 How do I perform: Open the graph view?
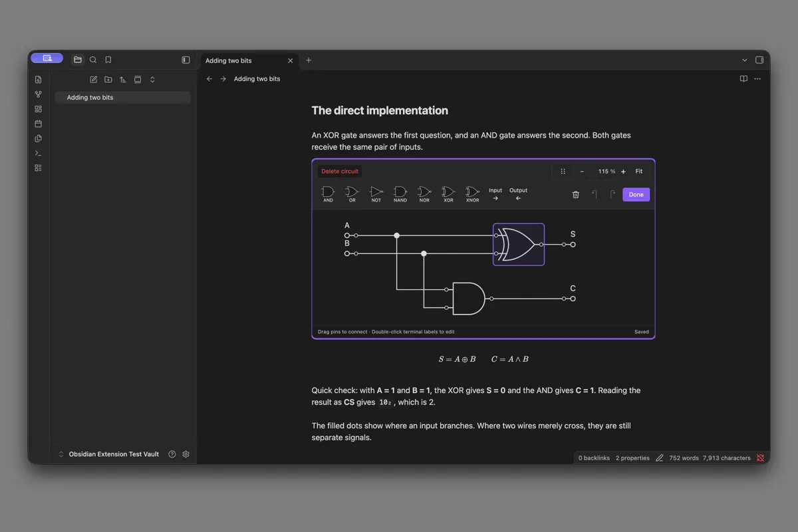pos(38,94)
